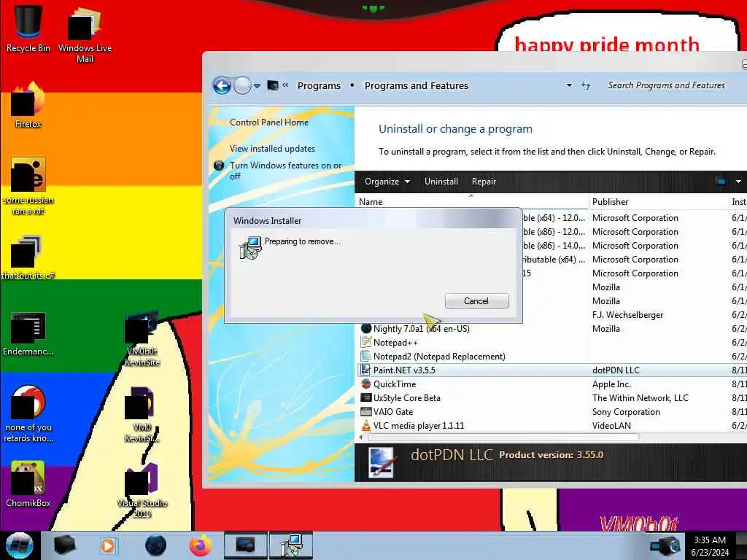
Task: Select the Paint.NET v3.5.5 entry
Action: [551, 370]
